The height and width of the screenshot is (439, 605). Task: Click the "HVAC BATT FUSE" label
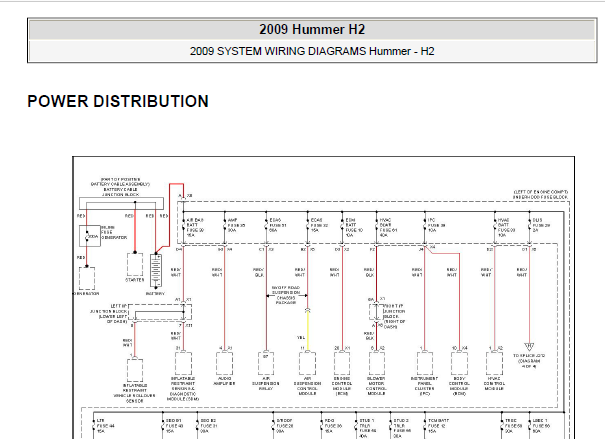507,227
